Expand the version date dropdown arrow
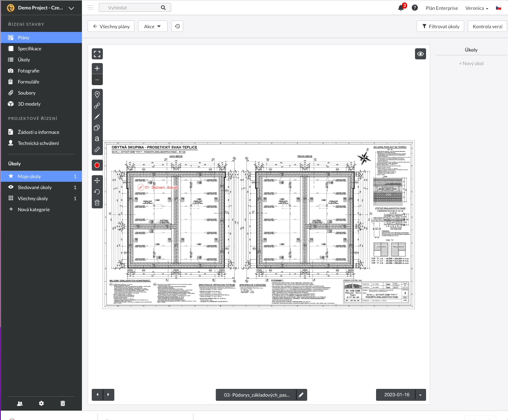Viewport: 508px width, 420px height. [x=420, y=395]
